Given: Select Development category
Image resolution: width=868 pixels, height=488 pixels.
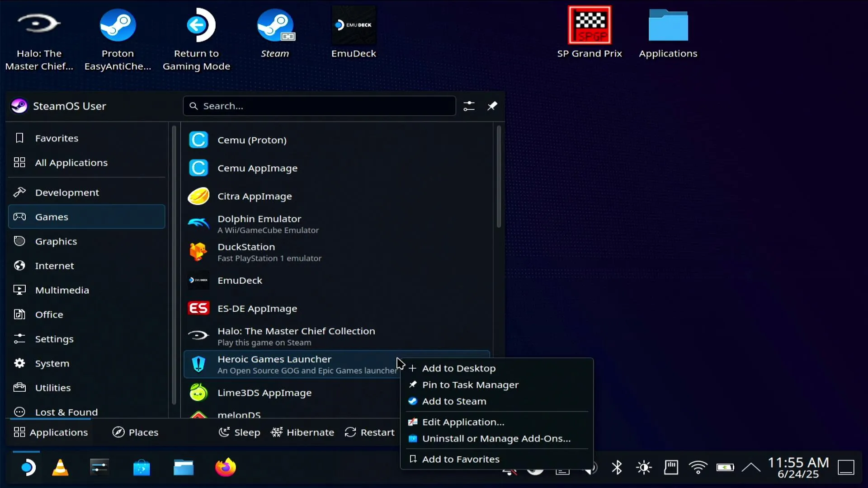Looking at the screenshot, I should point(87,192).
